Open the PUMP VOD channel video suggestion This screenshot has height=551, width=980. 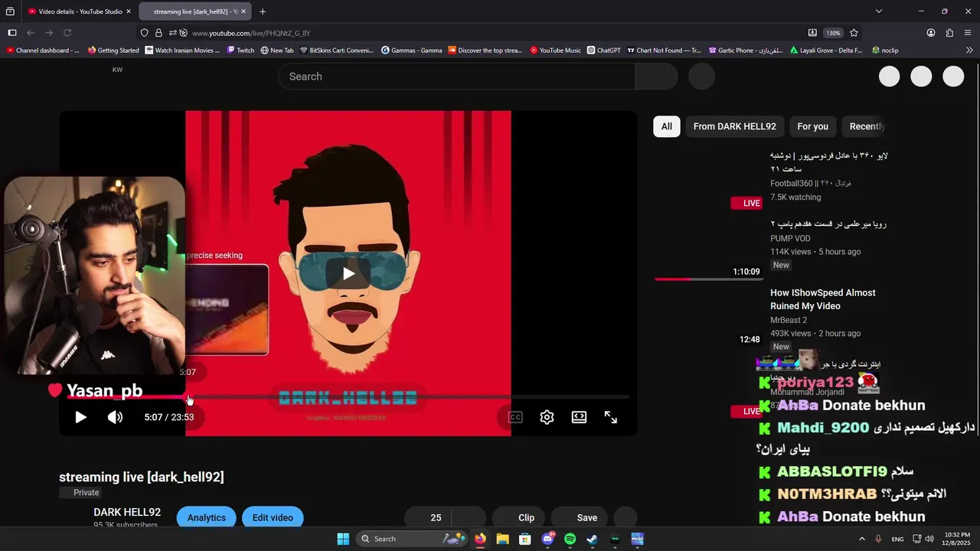click(828, 224)
